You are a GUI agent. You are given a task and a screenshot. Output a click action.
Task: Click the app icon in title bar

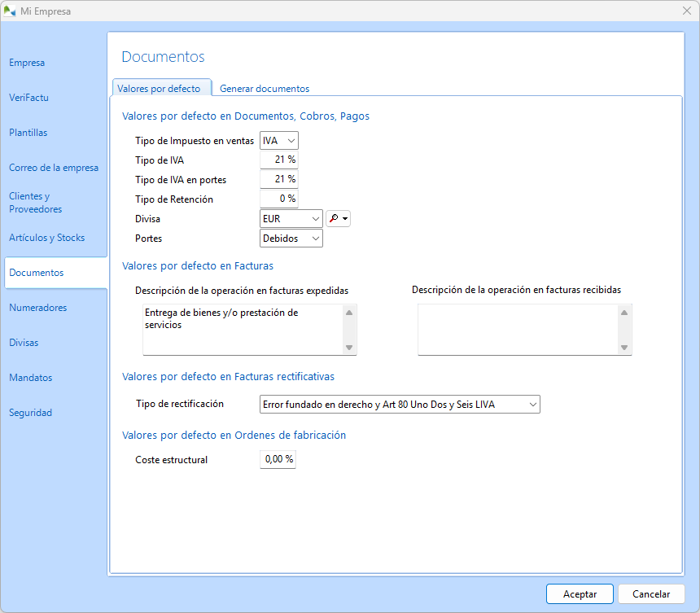(10, 11)
